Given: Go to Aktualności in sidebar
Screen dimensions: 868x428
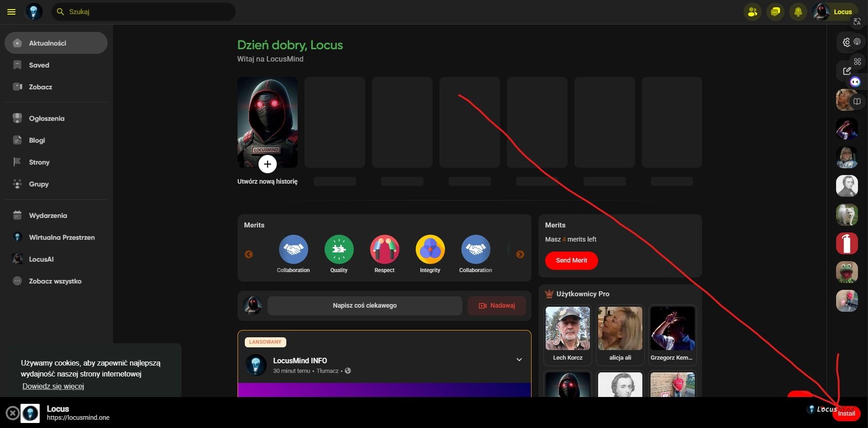Looking at the screenshot, I should 56,43.
